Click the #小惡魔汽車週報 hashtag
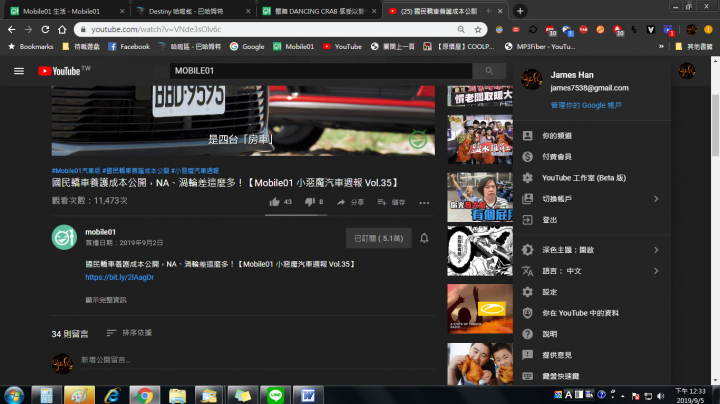The image size is (720, 404). point(195,170)
